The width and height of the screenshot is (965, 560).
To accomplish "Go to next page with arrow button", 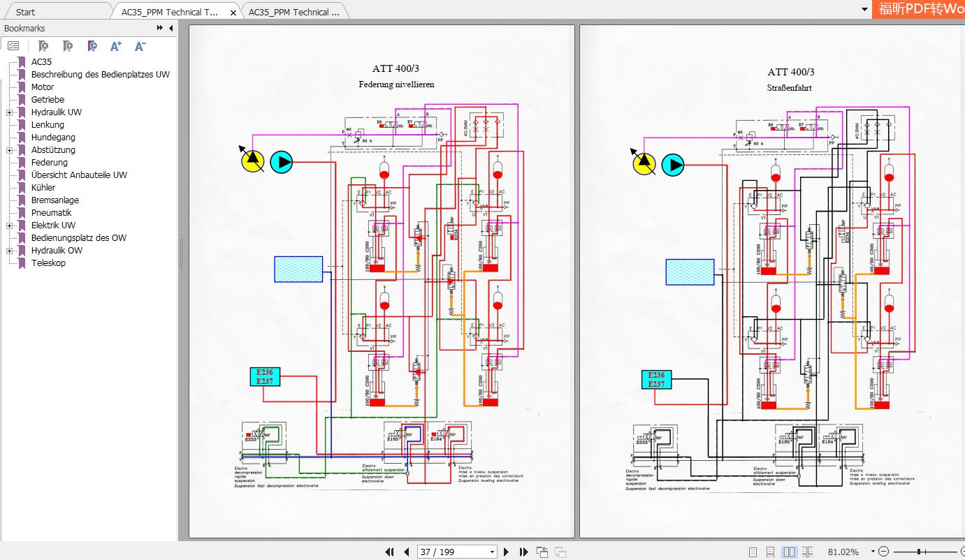I will click(506, 552).
